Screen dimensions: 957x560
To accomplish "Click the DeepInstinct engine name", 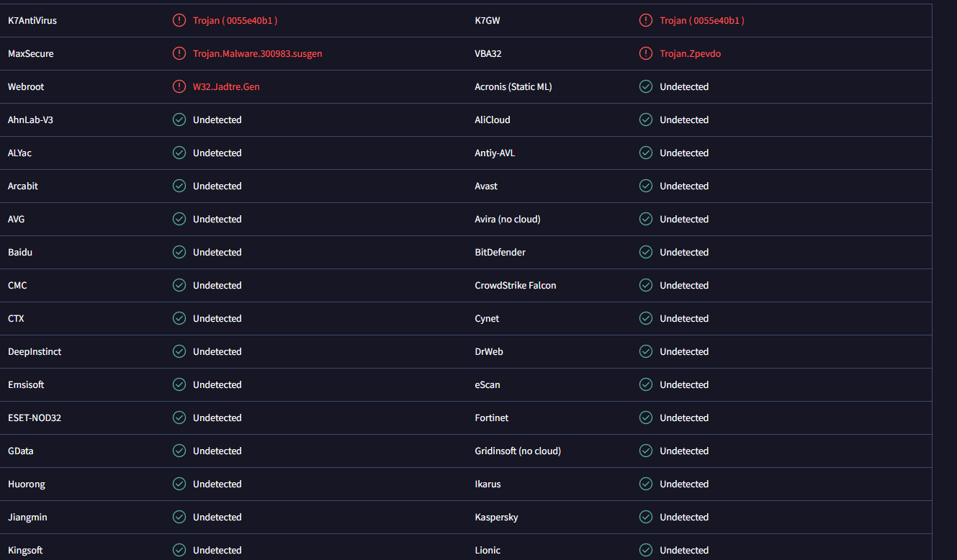I will pyautogui.click(x=35, y=351).
